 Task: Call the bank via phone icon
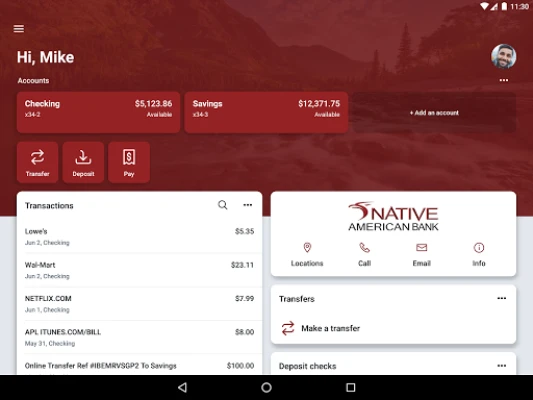(x=364, y=248)
